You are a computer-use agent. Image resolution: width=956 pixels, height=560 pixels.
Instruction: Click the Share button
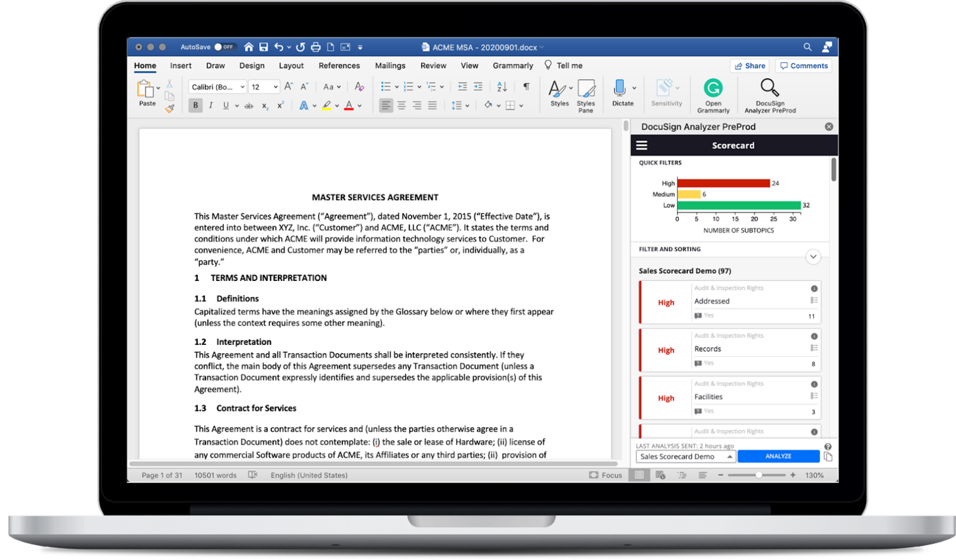pos(749,65)
